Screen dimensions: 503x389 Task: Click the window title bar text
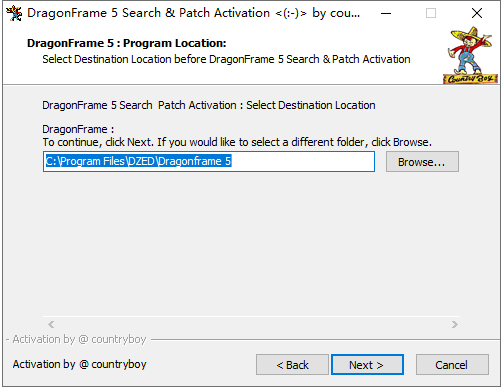[194, 13]
